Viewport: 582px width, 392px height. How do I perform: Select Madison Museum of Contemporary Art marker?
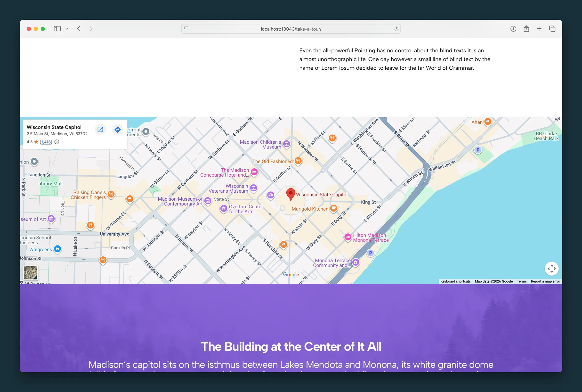[208, 201]
